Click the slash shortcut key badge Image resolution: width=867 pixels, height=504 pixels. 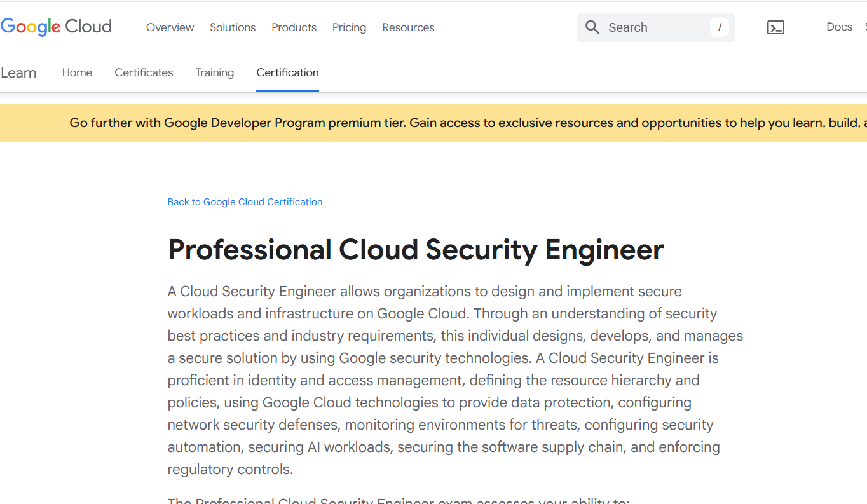tap(719, 27)
